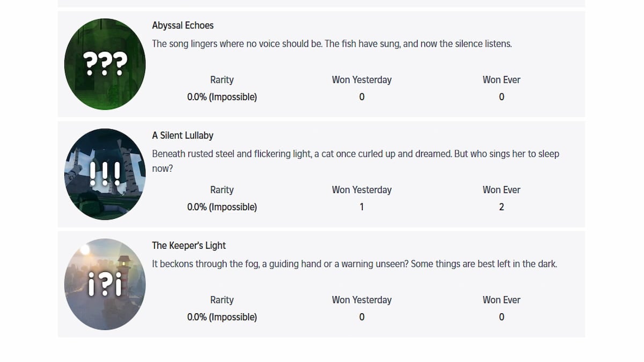Open The Keeper's Light badge title

click(x=188, y=245)
